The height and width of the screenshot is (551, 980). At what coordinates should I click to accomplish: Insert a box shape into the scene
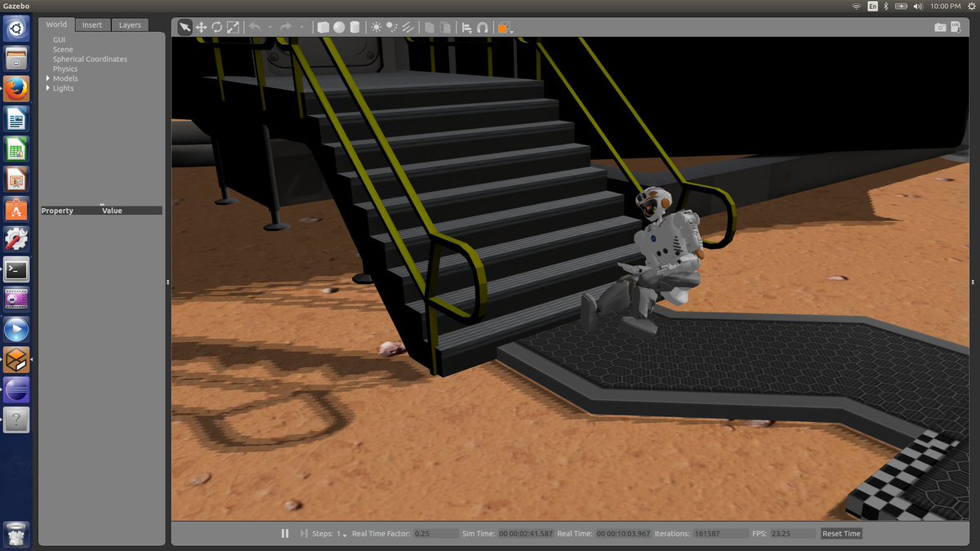[322, 26]
